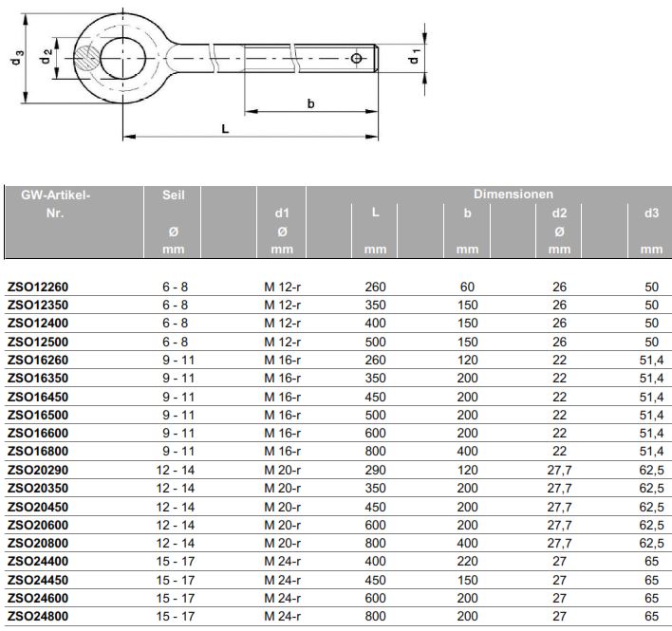This screenshot has height=631, width=672.
Task: Click the d1 column header in table
Action: 282,213
